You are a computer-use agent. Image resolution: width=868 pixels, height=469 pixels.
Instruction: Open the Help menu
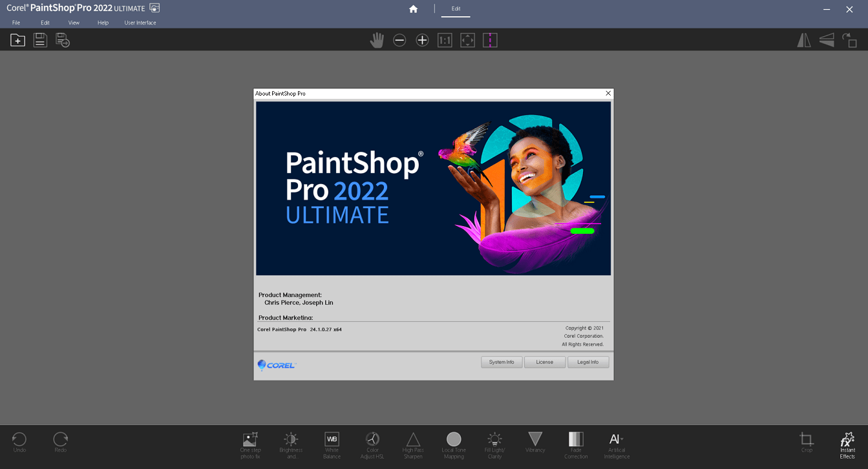click(103, 23)
